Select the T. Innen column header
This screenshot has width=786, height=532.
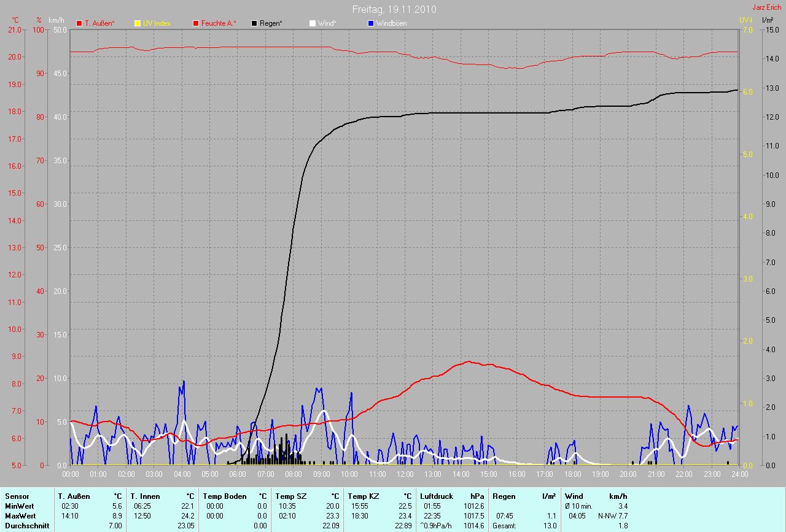(x=145, y=496)
